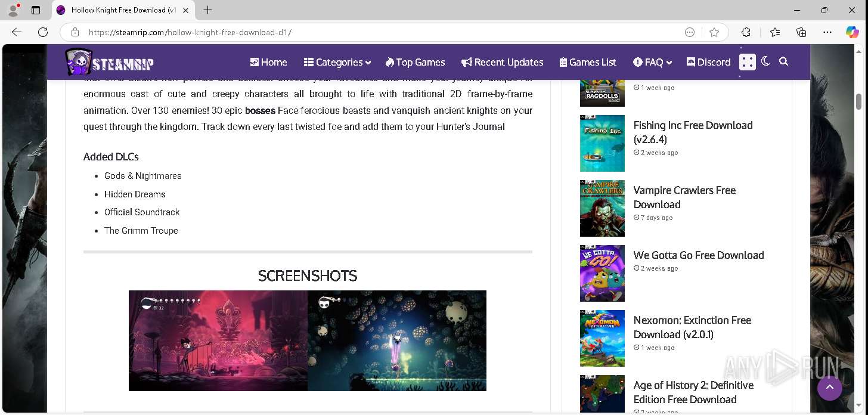Image resolution: width=868 pixels, height=415 pixels.
Task: Click the 'Hidden Dreams' list item
Action: click(135, 194)
